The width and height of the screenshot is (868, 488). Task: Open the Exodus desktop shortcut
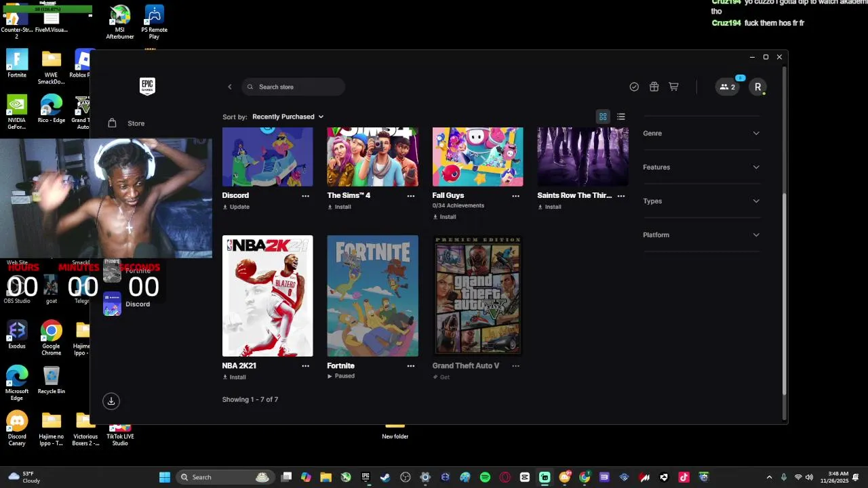coord(17,335)
